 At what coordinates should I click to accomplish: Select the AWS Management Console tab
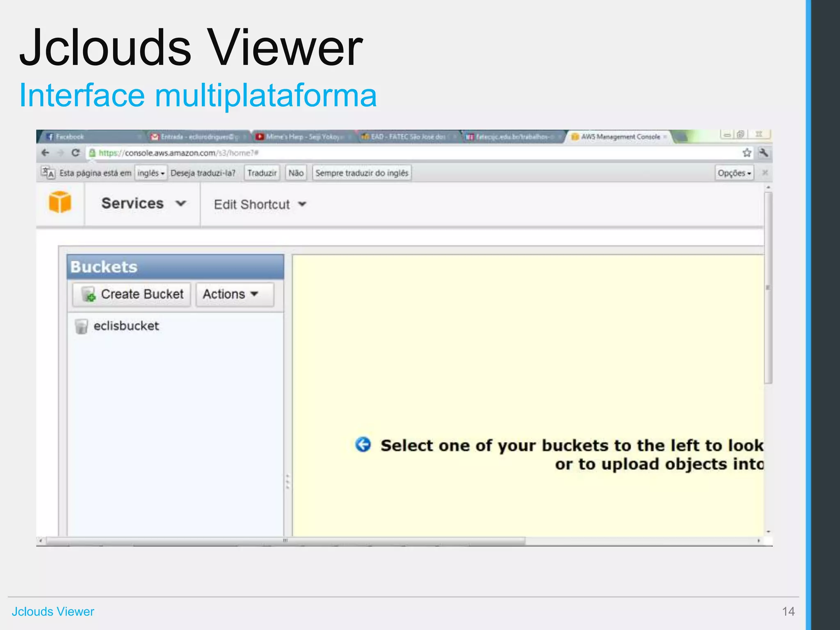[619, 137]
